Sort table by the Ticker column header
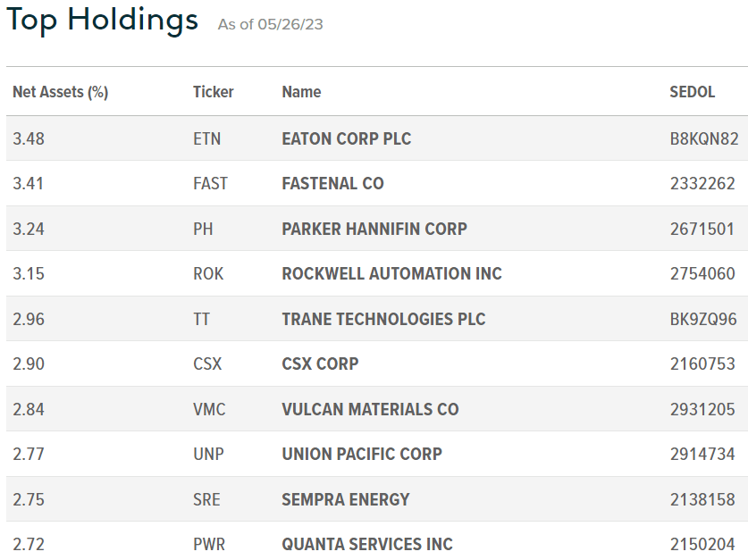This screenshot has width=748, height=560. [214, 91]
